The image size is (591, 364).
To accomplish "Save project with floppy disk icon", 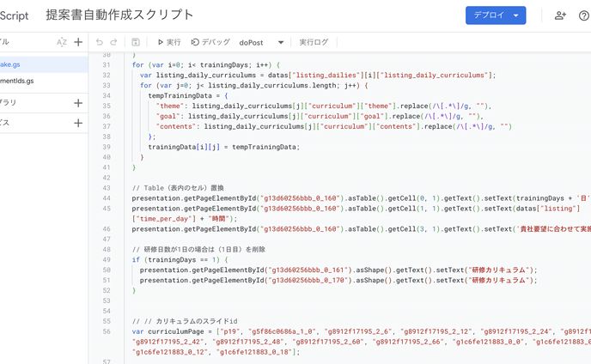I will coord(136,42).
